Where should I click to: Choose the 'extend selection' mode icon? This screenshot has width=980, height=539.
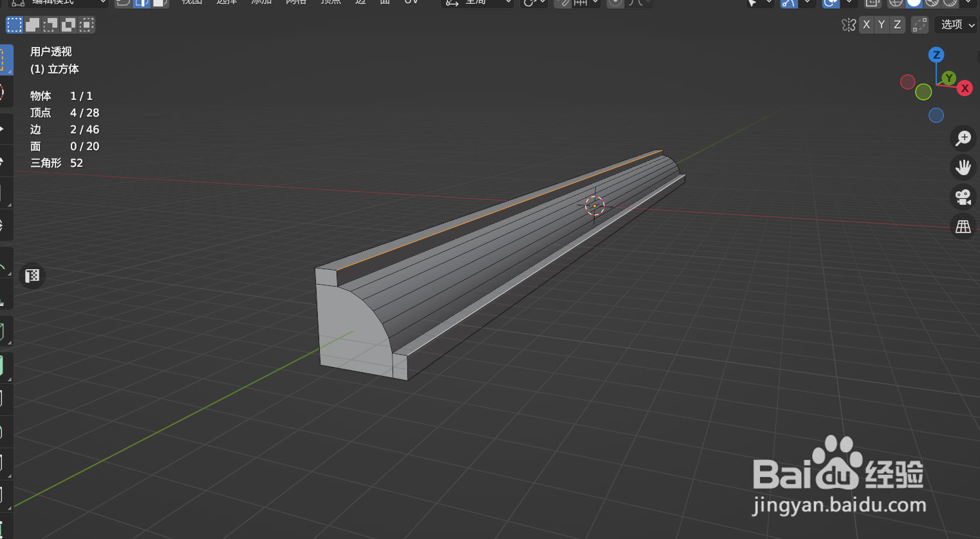tap(32, 25)
